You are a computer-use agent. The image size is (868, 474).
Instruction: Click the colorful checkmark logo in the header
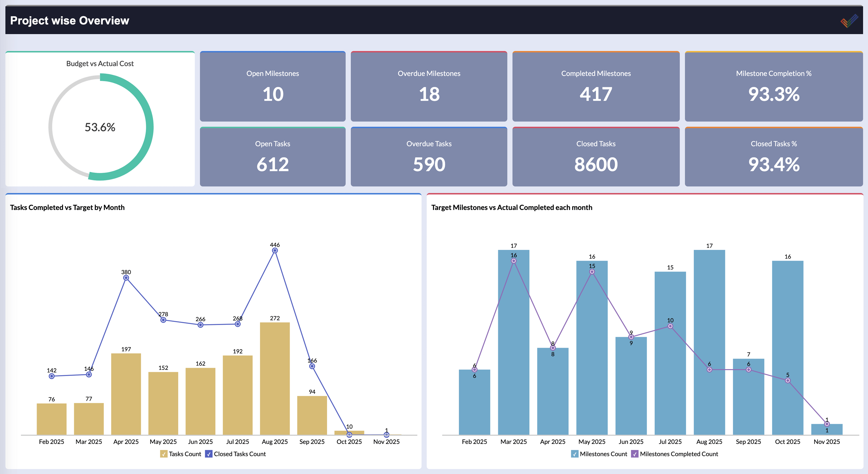[x=849, y=20]
